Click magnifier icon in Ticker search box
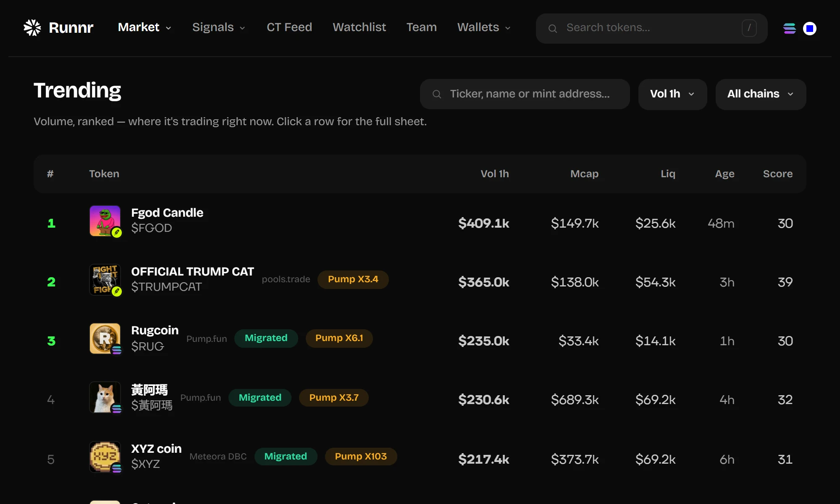 pyautogui.click(x=437, y=94)
